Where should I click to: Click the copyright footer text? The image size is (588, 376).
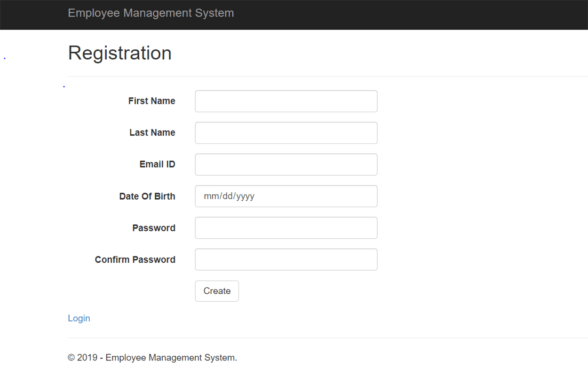pyautogui.click(x=152, y=357)
